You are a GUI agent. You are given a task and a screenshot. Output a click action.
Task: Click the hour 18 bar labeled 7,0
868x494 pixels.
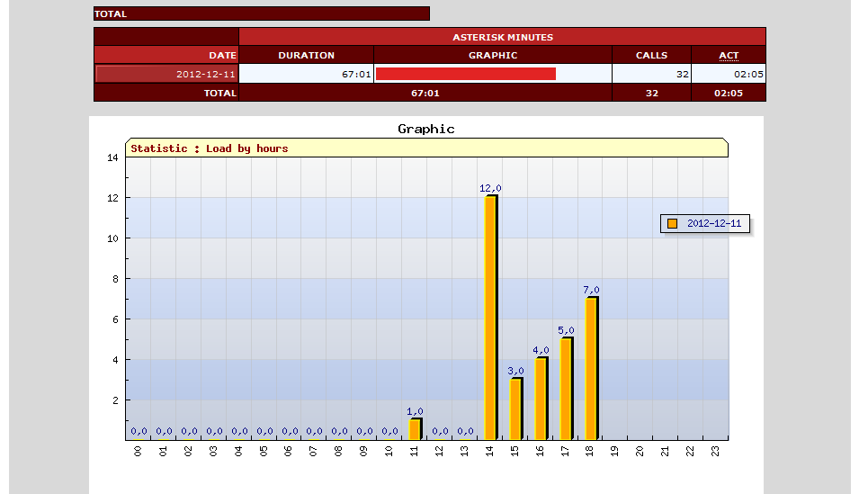(x=592, y=369)
